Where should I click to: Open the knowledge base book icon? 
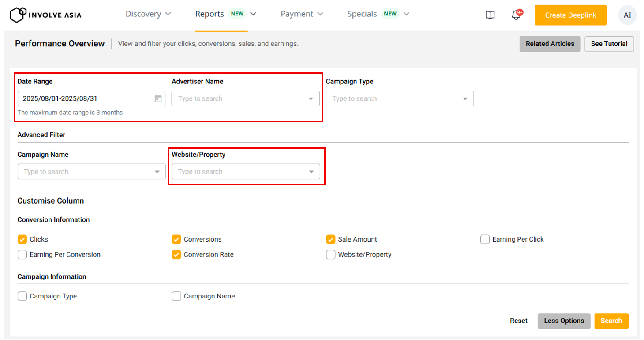click(490, 15)
